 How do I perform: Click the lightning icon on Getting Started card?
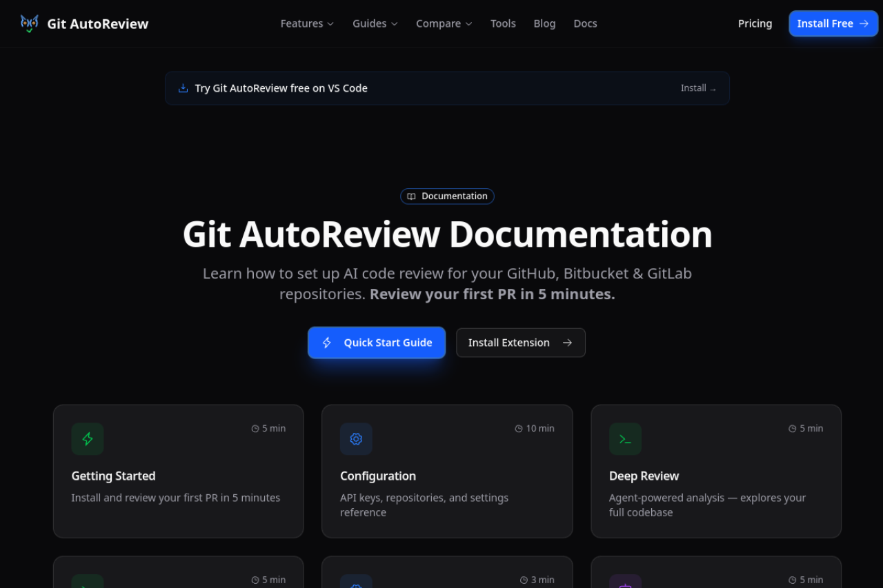87,438
